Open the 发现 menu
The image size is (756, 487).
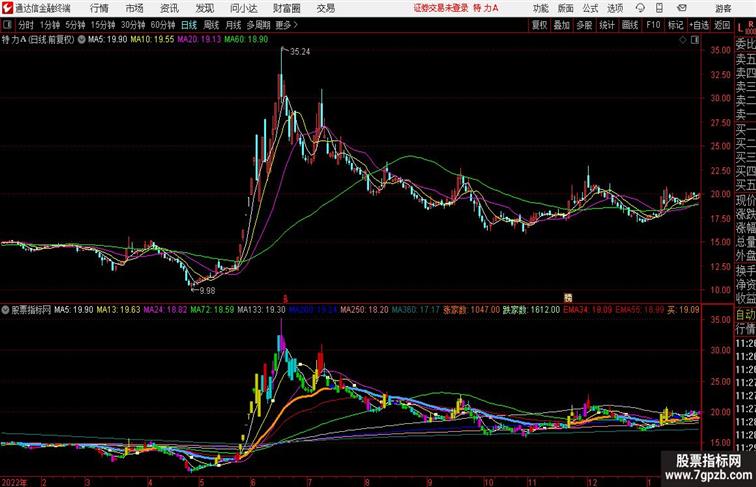tap(205, 8)
